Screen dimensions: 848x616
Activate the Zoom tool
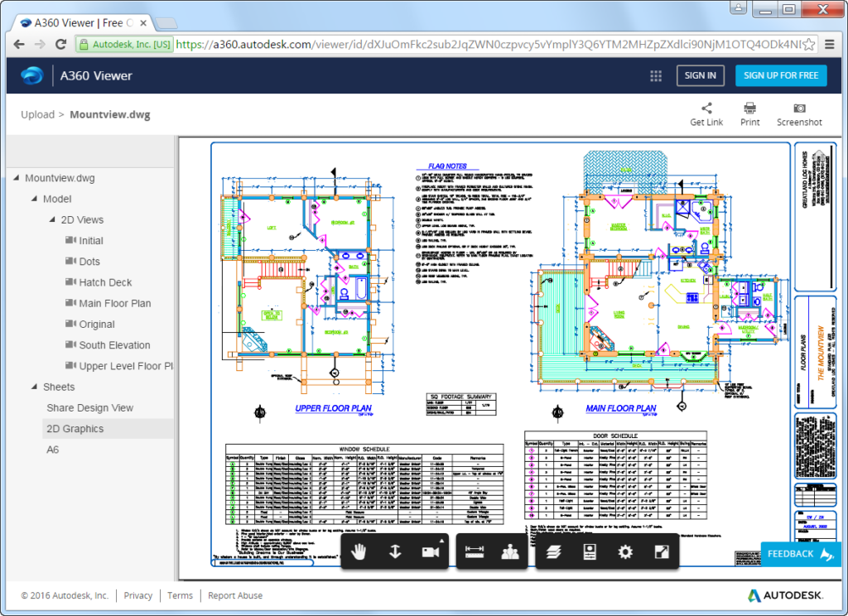click(394, 551)
